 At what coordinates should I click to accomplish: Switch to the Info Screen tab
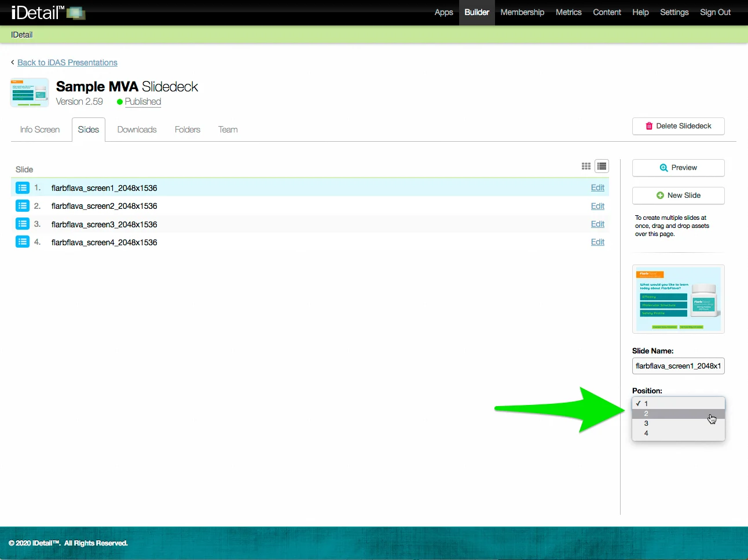tap(40, 130)
